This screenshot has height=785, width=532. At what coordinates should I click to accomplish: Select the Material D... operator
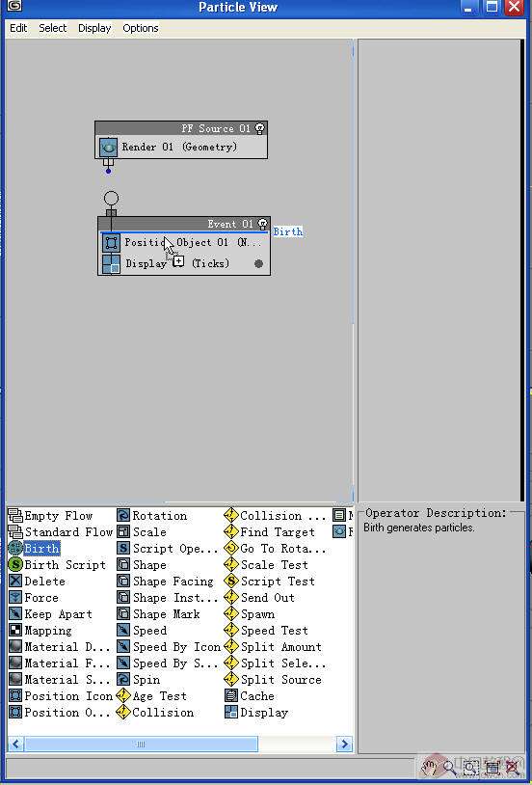[59, 647]
